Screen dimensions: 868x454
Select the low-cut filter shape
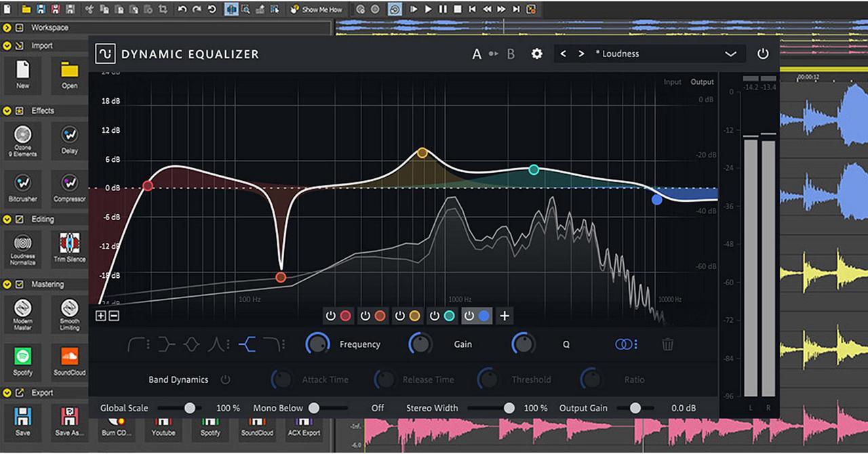click(x=136, y=345)
